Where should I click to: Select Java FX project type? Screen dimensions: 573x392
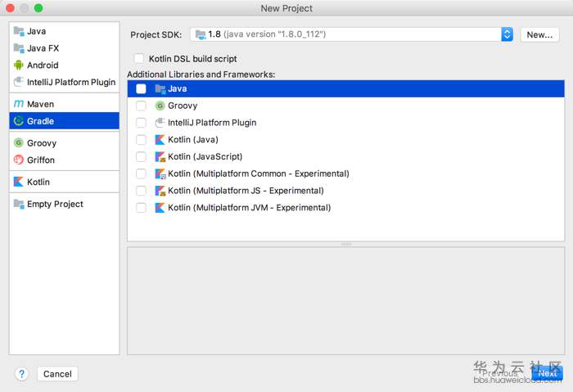click(43, 48)
